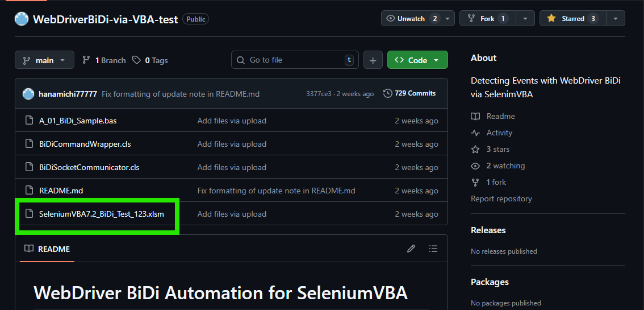Click the pencil edit README icon

tap(411, 249)
